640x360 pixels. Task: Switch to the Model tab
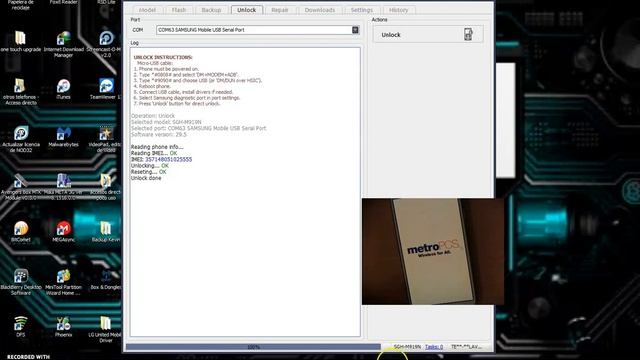[147, 10]
